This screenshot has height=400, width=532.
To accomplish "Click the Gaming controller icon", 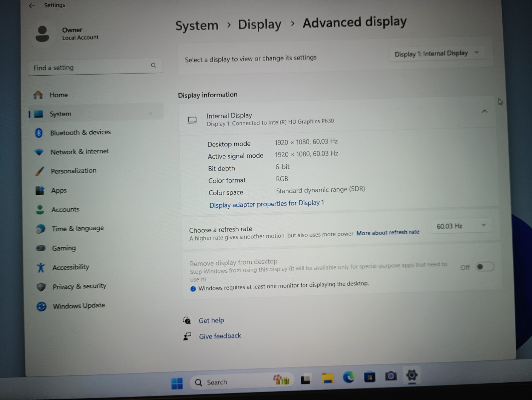I will coord(41,248).
